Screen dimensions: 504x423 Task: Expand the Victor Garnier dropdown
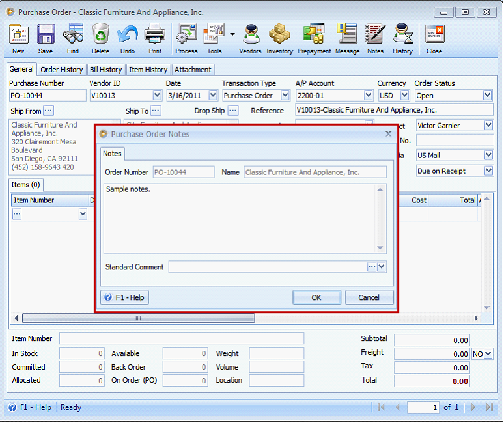(488, 125)
